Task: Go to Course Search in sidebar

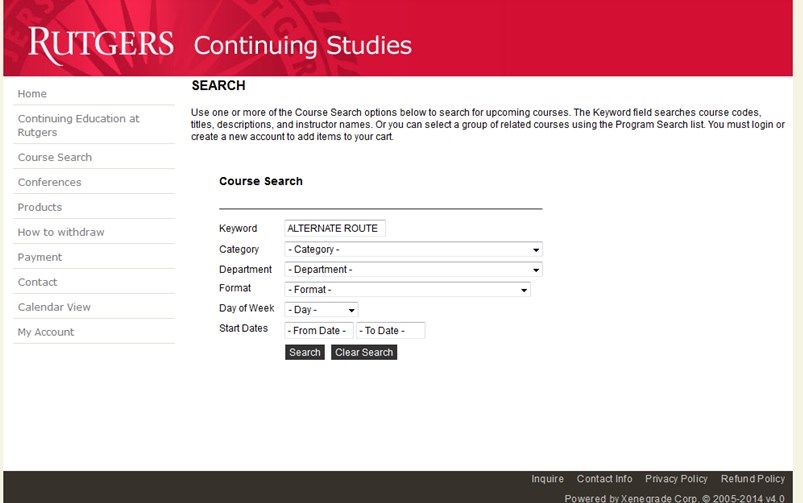Action: tap(55, 157)
